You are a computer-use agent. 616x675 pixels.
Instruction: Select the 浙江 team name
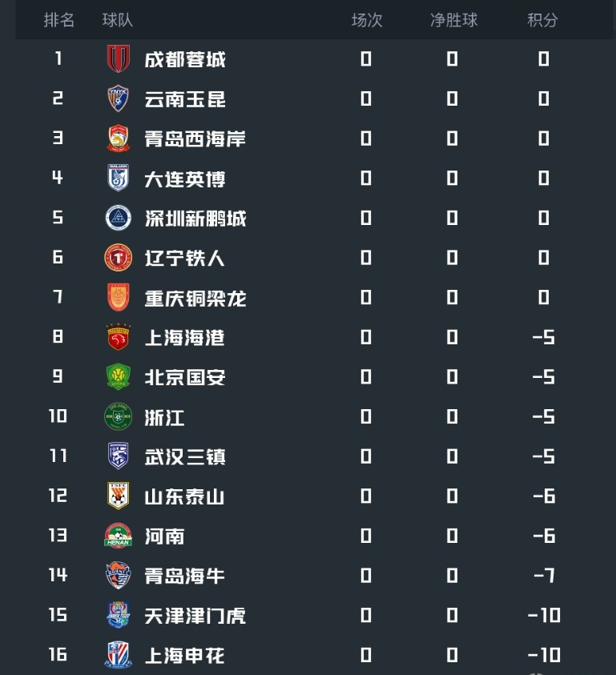coord(164,417)
